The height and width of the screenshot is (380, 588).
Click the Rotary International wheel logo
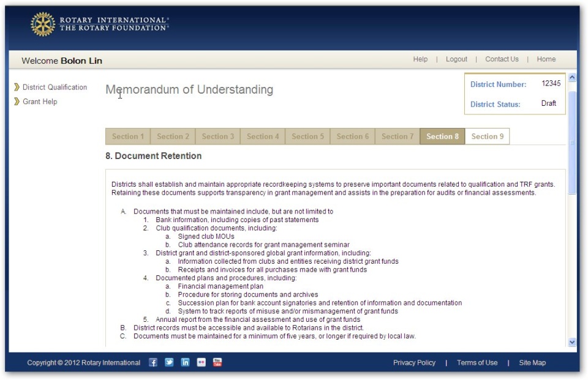click(x=43, y=24)
